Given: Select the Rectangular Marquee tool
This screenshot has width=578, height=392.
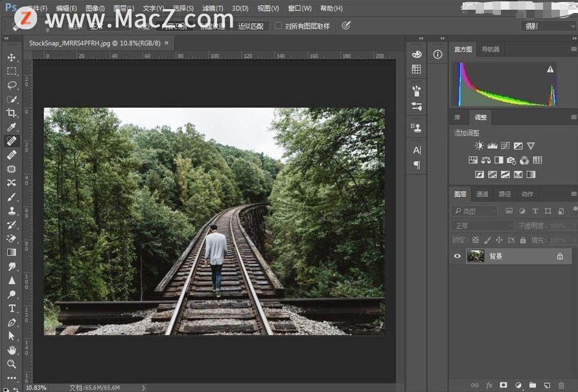Looking at the screenshot, I should click(12, 71).
